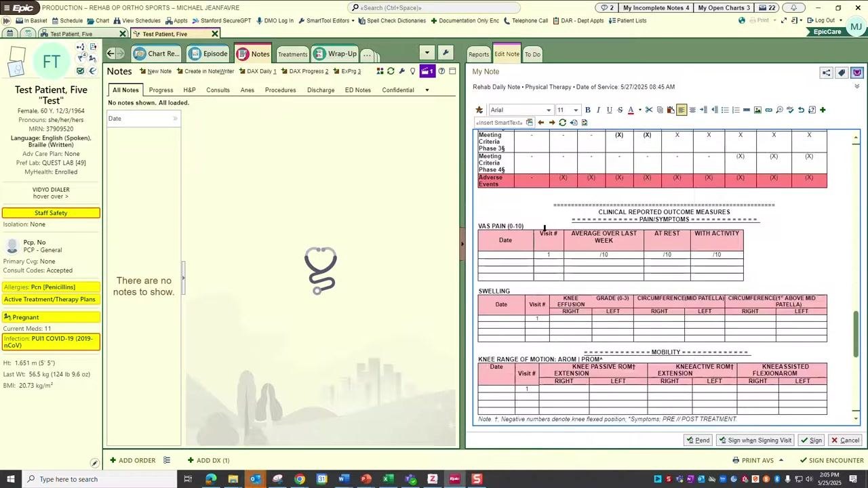Switch to the Reports tab
The width and height of the screenshot is (868, 488).
479,54
